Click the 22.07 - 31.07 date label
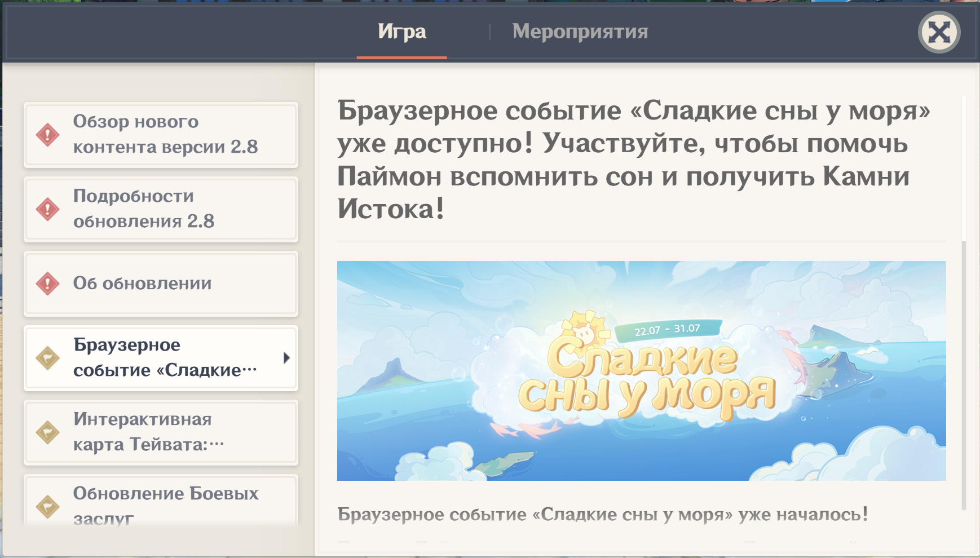The height and width of the screenshot is (558, 980). point(667,330)
